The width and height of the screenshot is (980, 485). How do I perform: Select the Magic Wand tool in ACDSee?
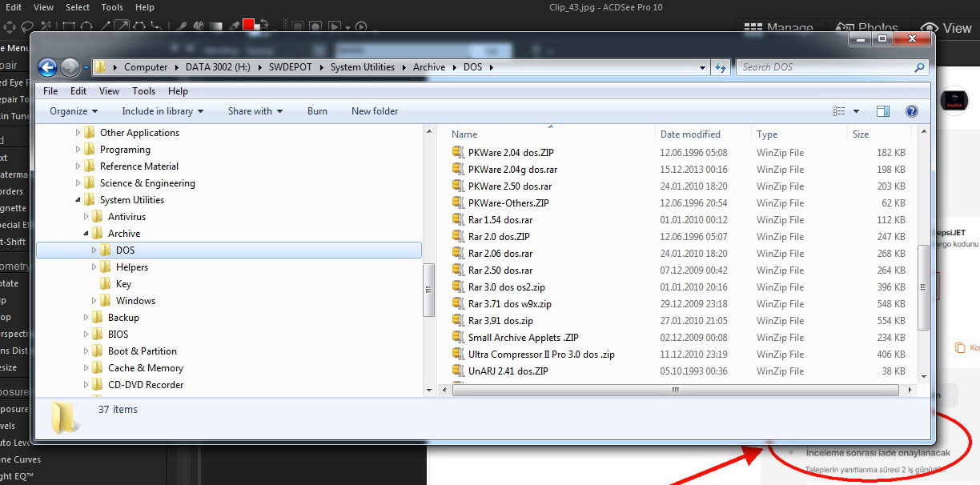pos(46,26)
